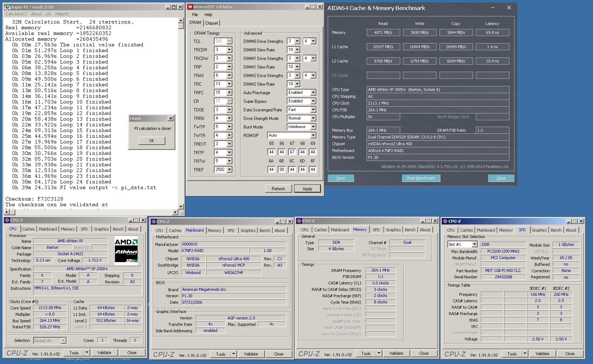Click the CPU-Z SPD window title icon
The width and height of the screenshot is (593, 364).
tap(446, 221)
